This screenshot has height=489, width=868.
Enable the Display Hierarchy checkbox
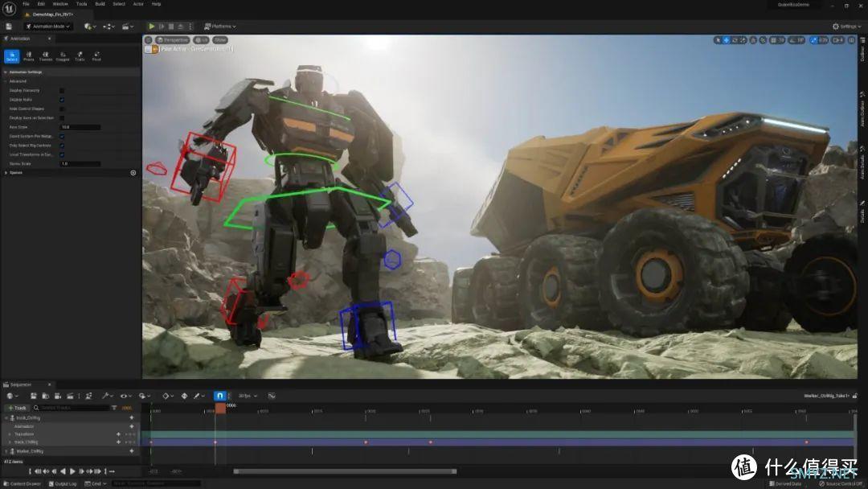tap(62, 90)
